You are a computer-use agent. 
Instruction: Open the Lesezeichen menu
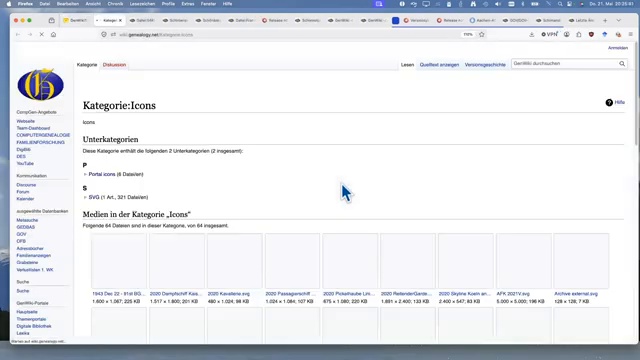(x=142, y=4)
